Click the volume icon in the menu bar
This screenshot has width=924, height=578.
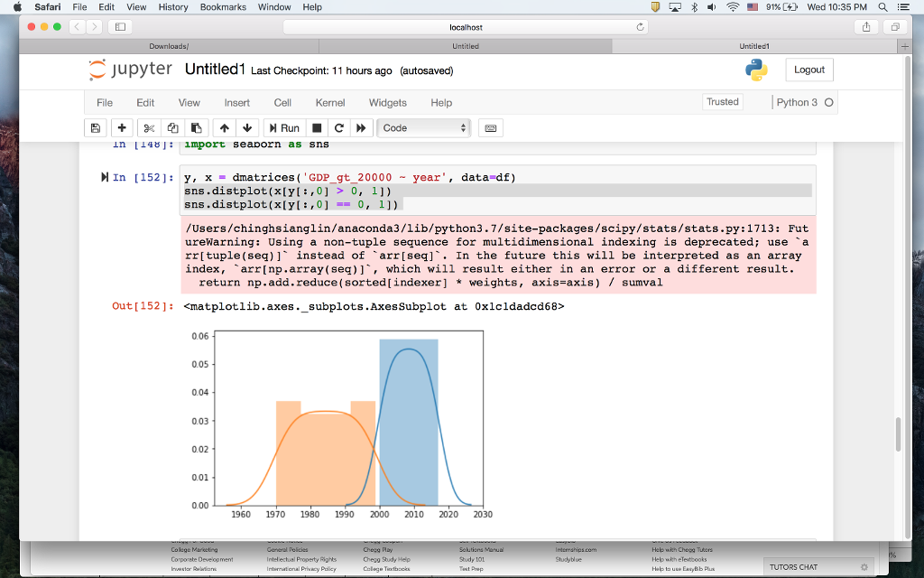[712, 7]
